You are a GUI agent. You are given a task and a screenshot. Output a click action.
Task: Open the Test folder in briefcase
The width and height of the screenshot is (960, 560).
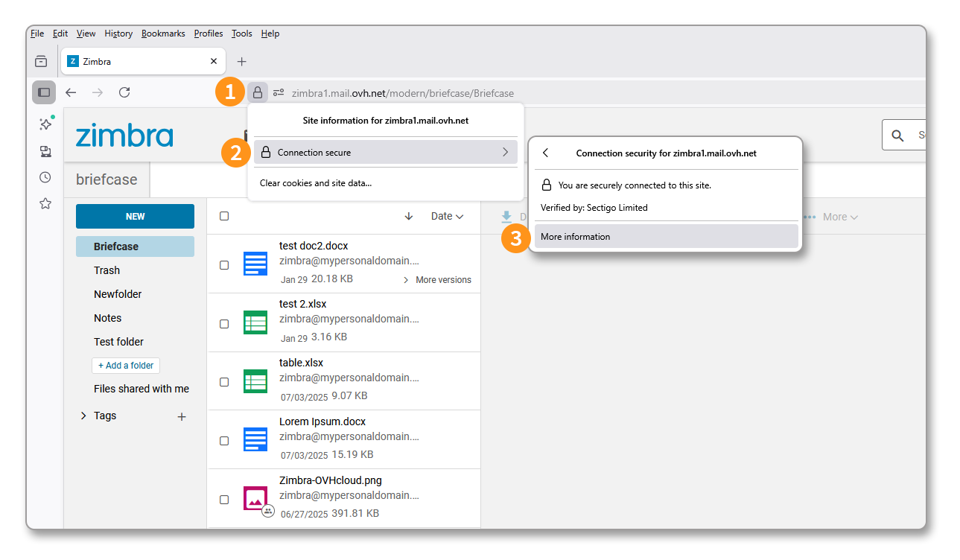[118, 342]
